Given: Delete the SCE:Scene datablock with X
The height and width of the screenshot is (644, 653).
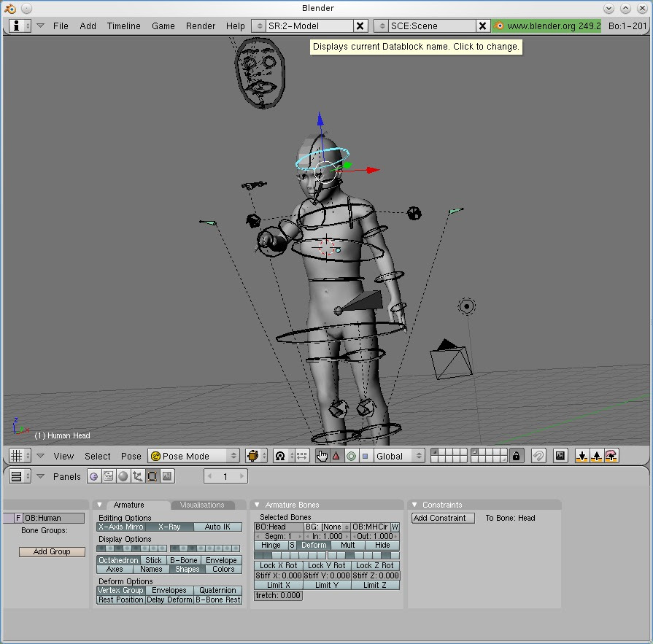Looking at the screenshot, I should [483, 26].
